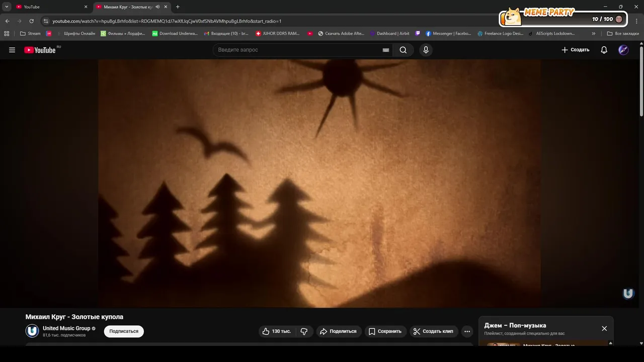
Task: Click the page's vertical scrollbar
Action: (641, 80)
